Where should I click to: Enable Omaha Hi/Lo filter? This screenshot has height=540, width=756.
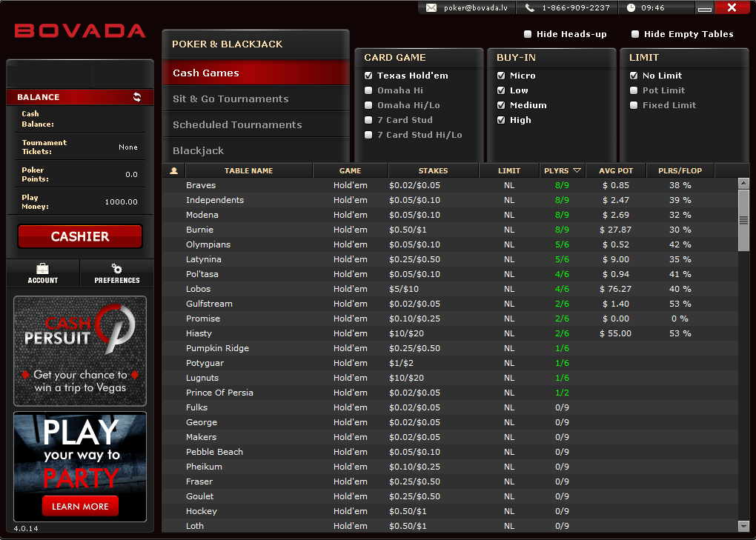pos(368,105)
